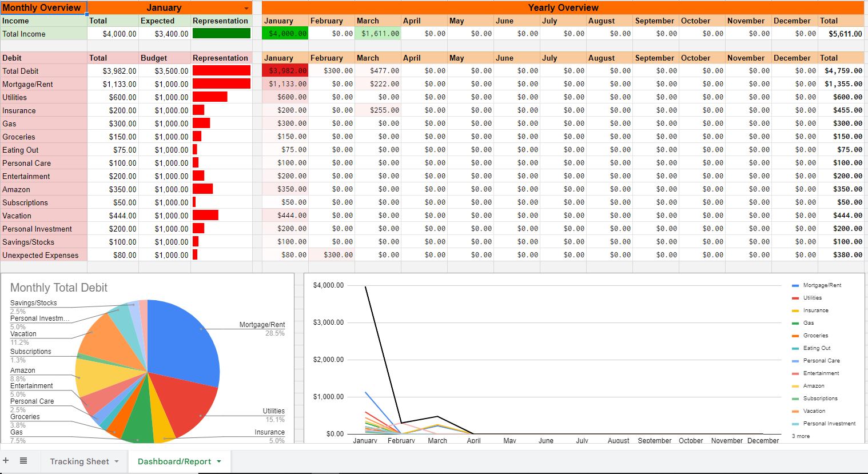The height and width of the screenshot is (474, 868).
Task: Click the December column header in income row
Action: pos(794,21)
